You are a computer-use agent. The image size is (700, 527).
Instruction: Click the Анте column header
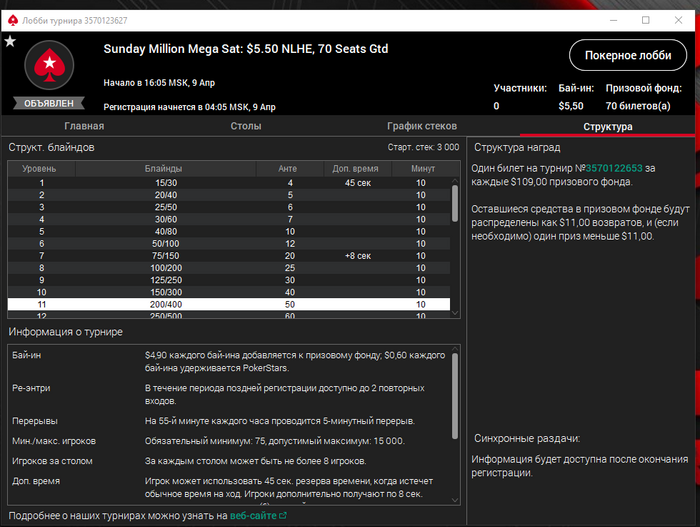click(288, 169)
